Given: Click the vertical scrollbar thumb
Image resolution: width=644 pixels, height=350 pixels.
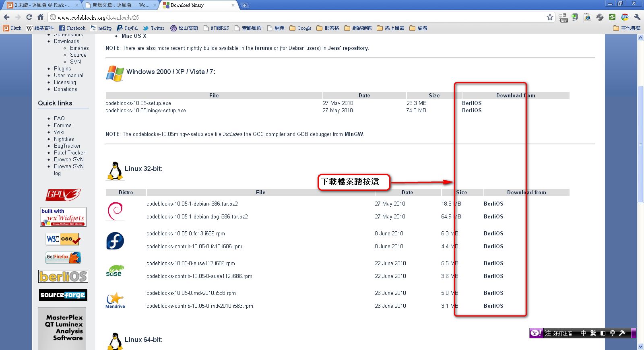Looking at the screenshot, I should point(640,145).
